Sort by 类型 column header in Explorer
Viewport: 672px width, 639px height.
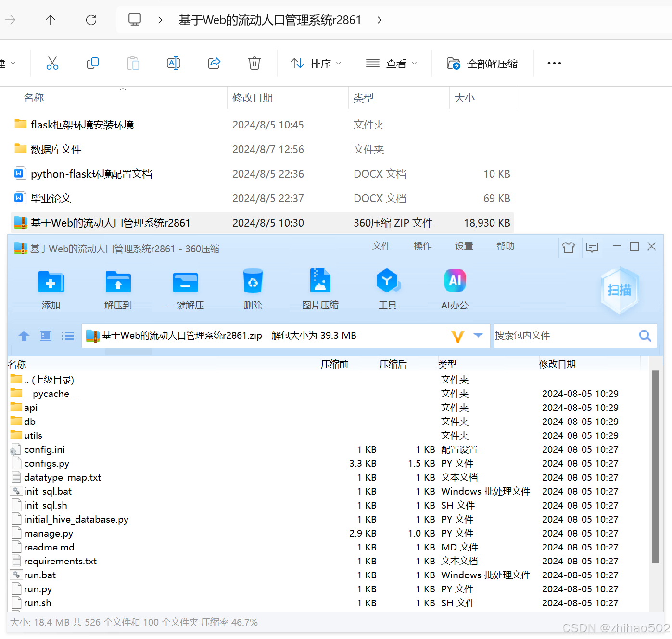click(363, 98)
